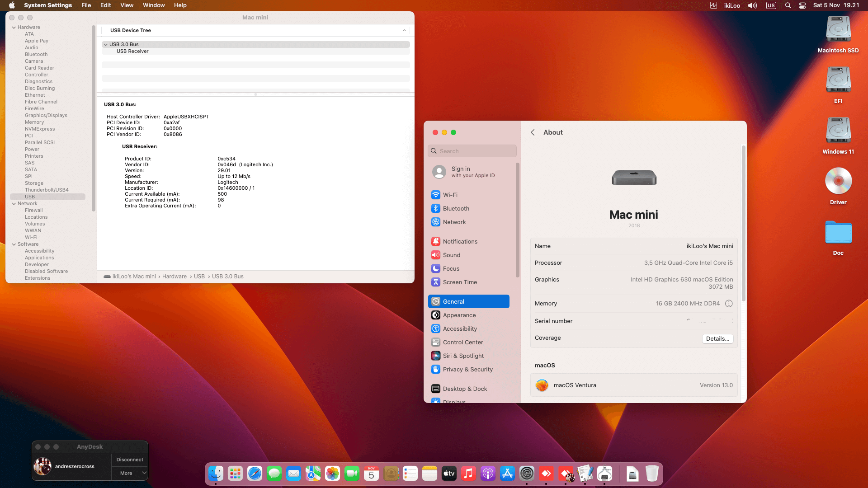Viewport: 868px width, 488px height.
Task: Select Doc folder on desktop
Action: [838, 237]
